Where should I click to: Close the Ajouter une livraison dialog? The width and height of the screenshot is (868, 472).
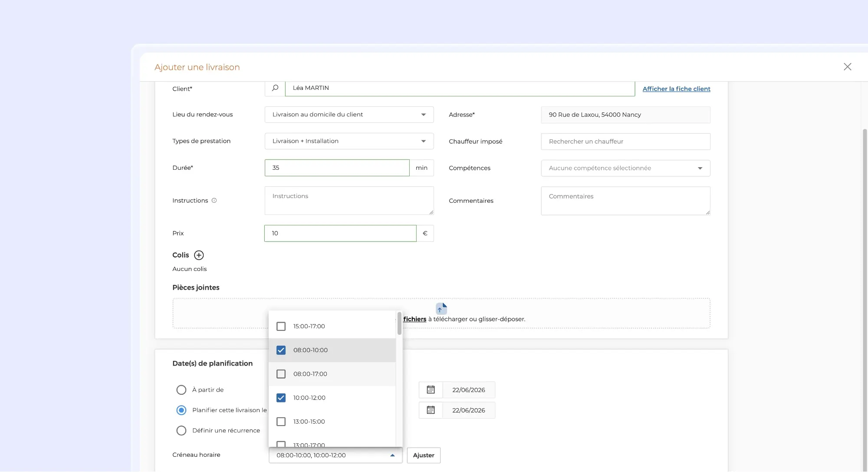coord(847,67)
